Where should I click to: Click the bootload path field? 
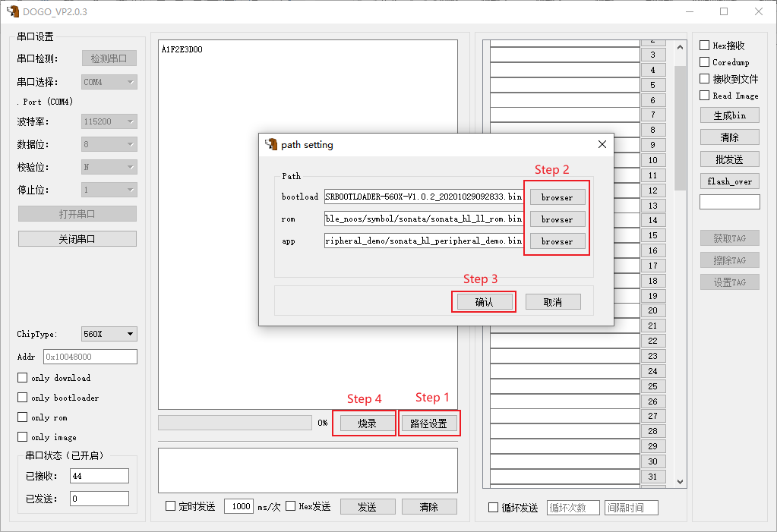point(424,197)
